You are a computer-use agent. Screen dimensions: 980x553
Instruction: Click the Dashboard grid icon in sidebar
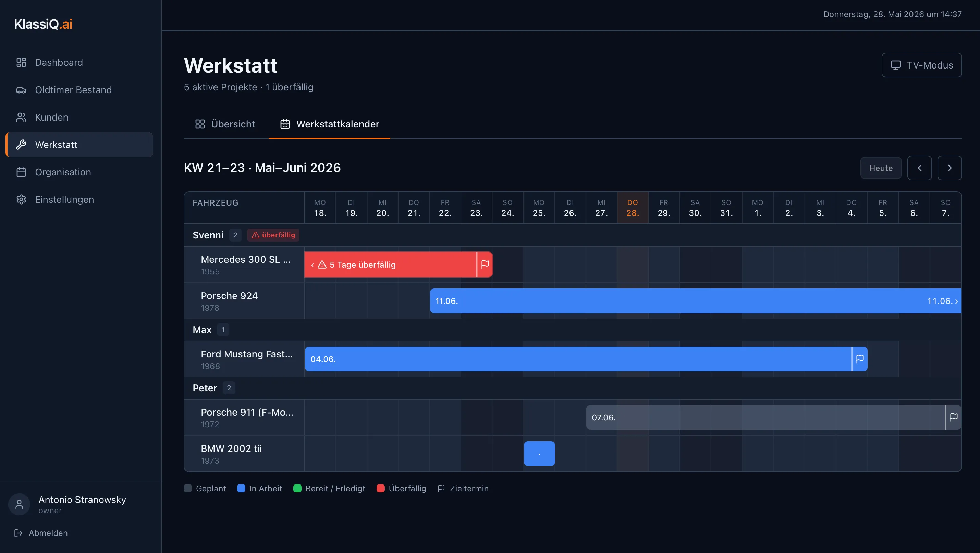(21, 62)
